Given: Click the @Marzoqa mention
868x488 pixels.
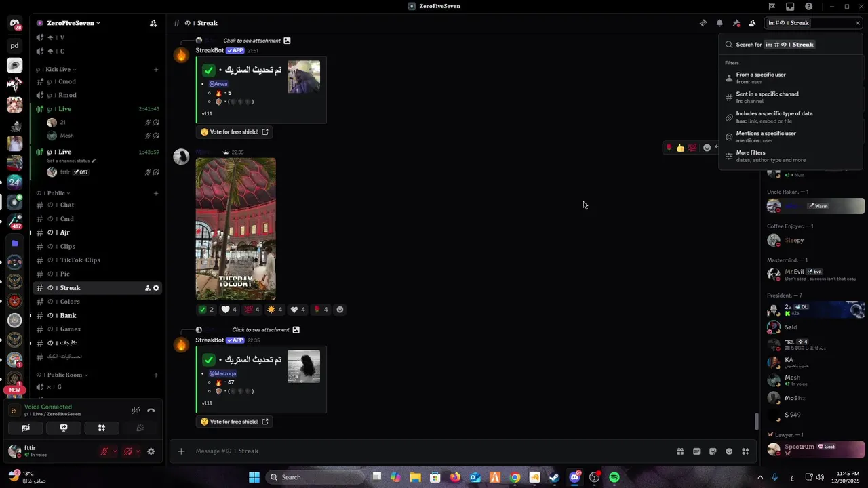Looking at the screenshot, I should [222, 373].
